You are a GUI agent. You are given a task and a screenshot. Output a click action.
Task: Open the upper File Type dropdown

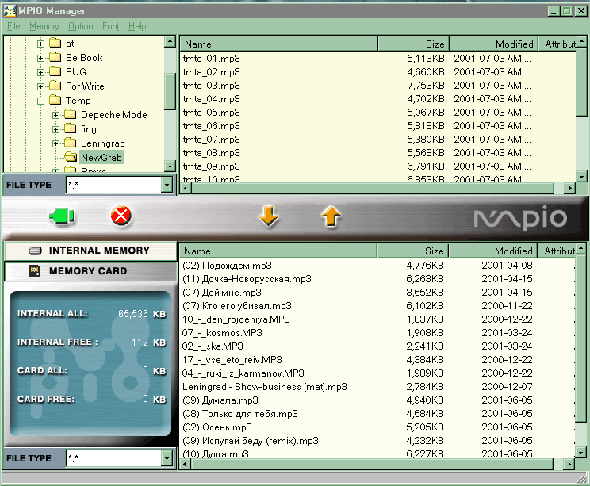point(167,185)
